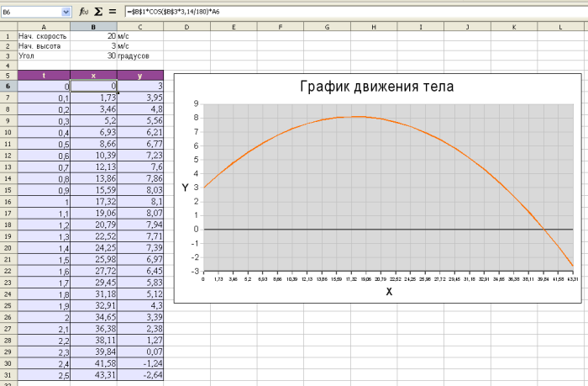Screen dimensions: 588x386
Task: Click the Sum sigma icon
Action: point(98,12)
